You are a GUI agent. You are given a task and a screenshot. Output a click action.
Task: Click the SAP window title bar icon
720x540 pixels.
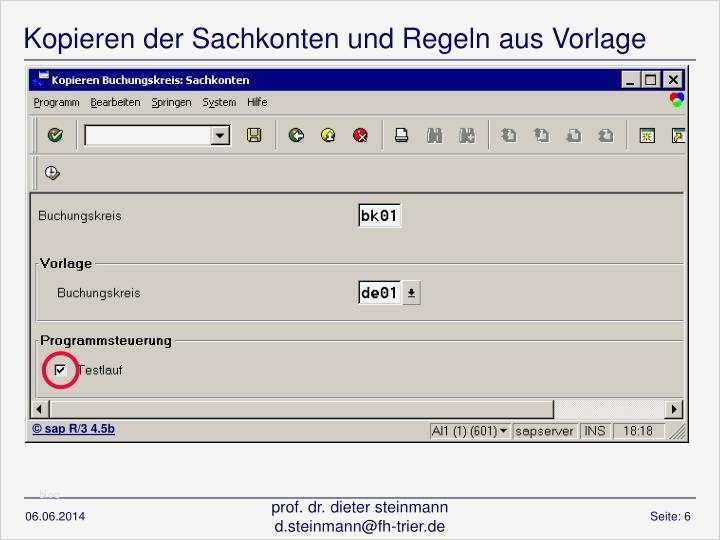[41, 79]
